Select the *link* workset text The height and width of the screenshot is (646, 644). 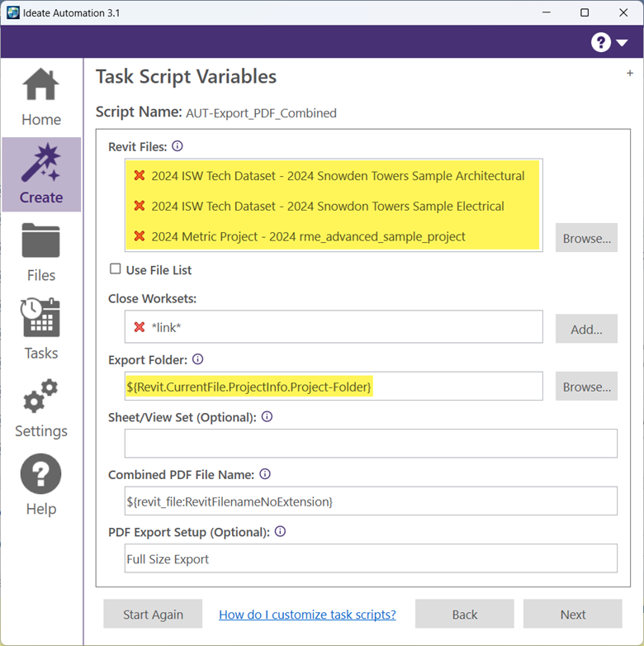[166, 327]
